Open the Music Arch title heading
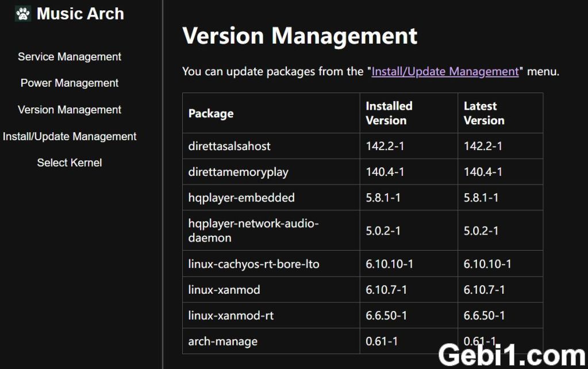Screen dimensions: 588x369 tap(80, 14)
